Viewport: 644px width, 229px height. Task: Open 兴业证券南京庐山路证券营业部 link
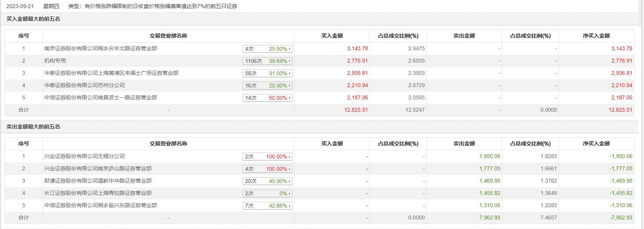click(x=98, y=168)
